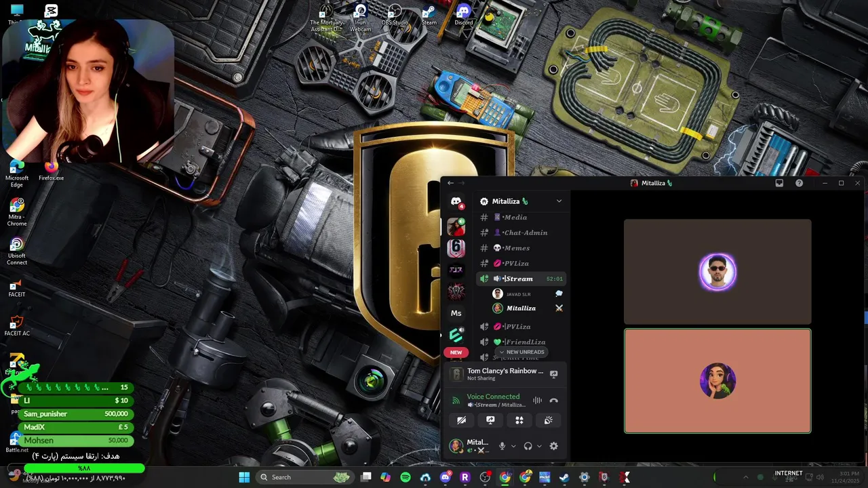Open the PVLiza text channel

(522, 264)
